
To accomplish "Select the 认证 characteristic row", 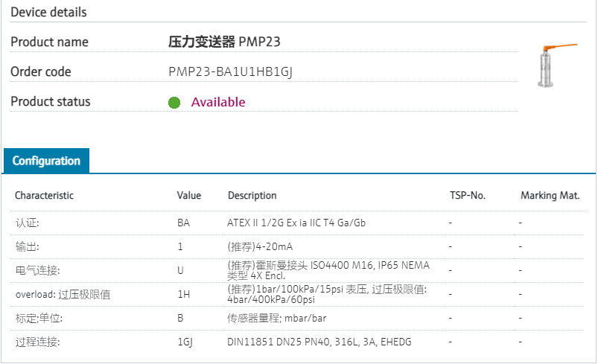I will 27,223.
